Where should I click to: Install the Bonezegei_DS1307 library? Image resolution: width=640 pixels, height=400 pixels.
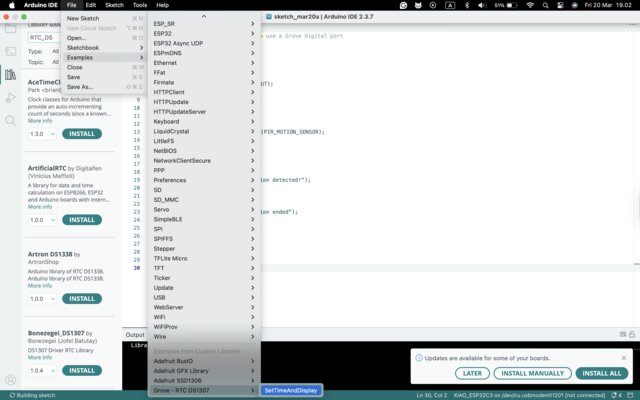(x=82, y=371)
